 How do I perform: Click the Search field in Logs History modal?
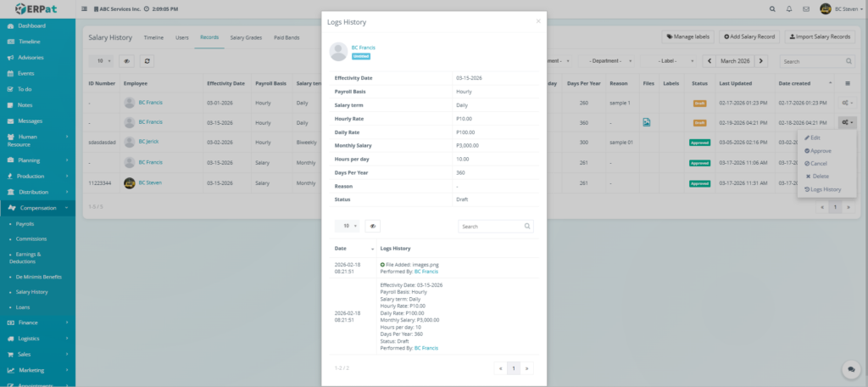click(492, 227)
